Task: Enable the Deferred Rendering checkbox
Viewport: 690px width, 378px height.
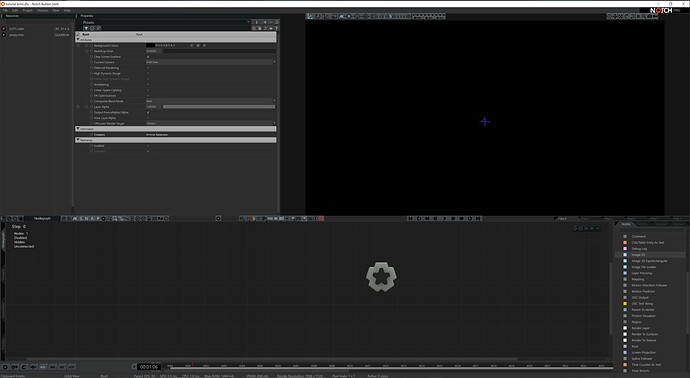Action: pos(148,68)
